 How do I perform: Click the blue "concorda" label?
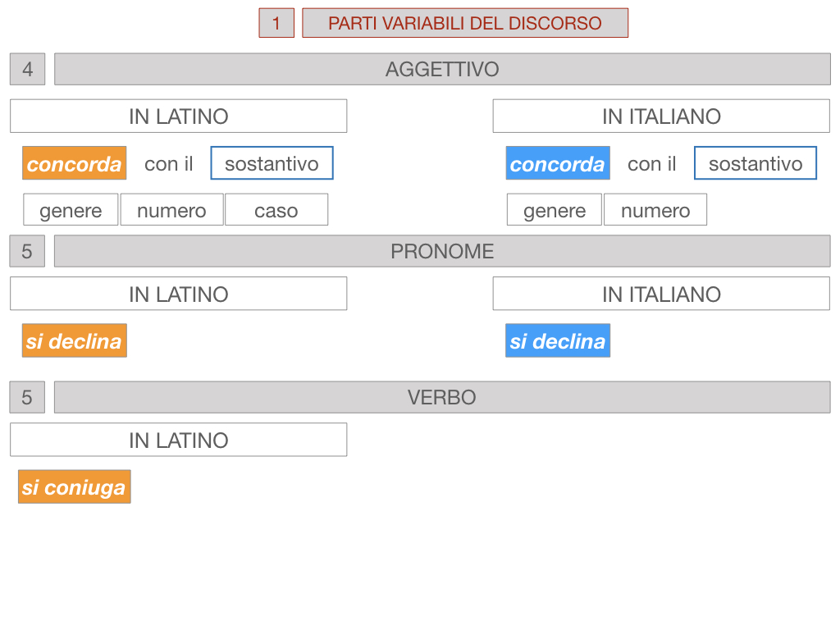[x=558, y=163]
